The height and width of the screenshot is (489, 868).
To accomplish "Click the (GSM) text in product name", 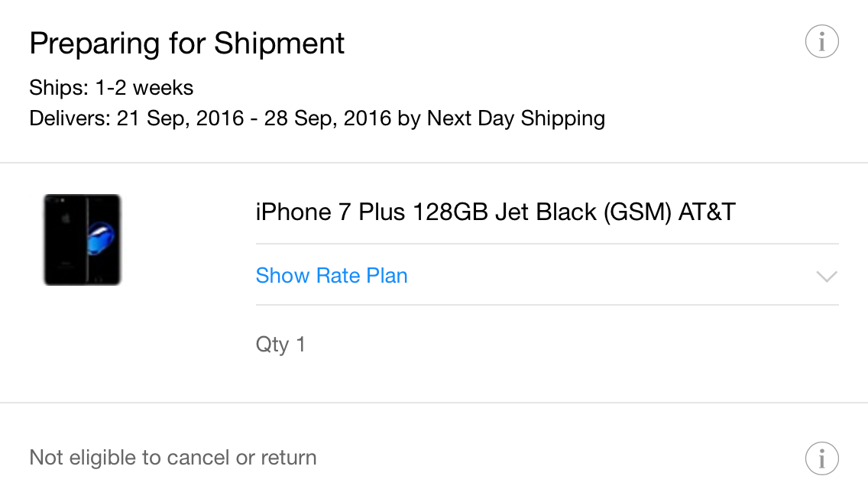I will point(637,212).
